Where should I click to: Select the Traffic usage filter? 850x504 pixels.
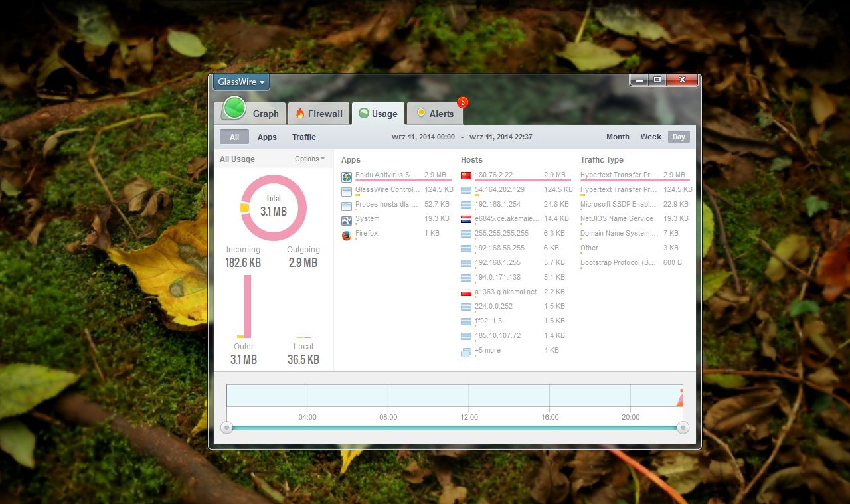(304, 137)
